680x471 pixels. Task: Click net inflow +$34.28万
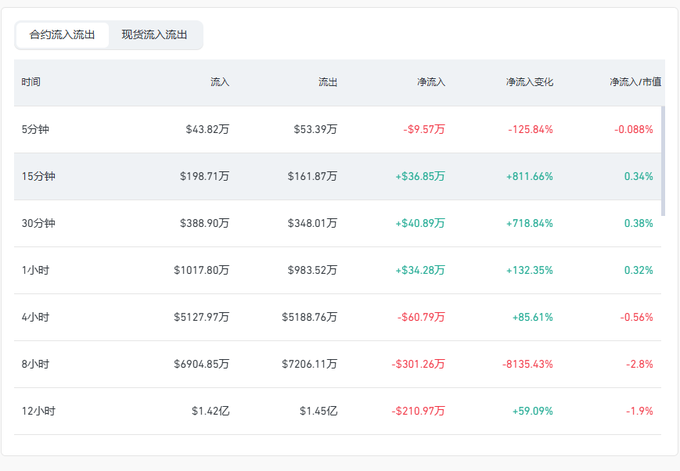420,270
